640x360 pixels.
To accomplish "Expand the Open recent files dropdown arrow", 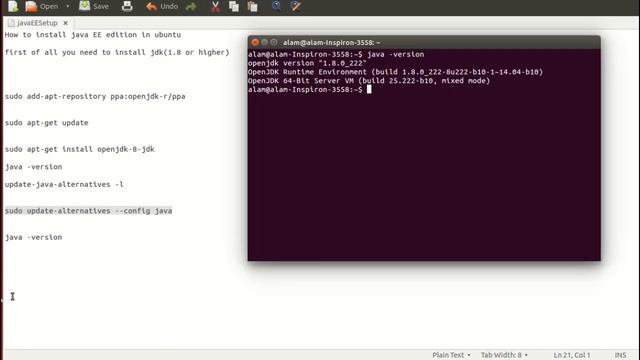I will pyautogui.click(x=68, y=6).
